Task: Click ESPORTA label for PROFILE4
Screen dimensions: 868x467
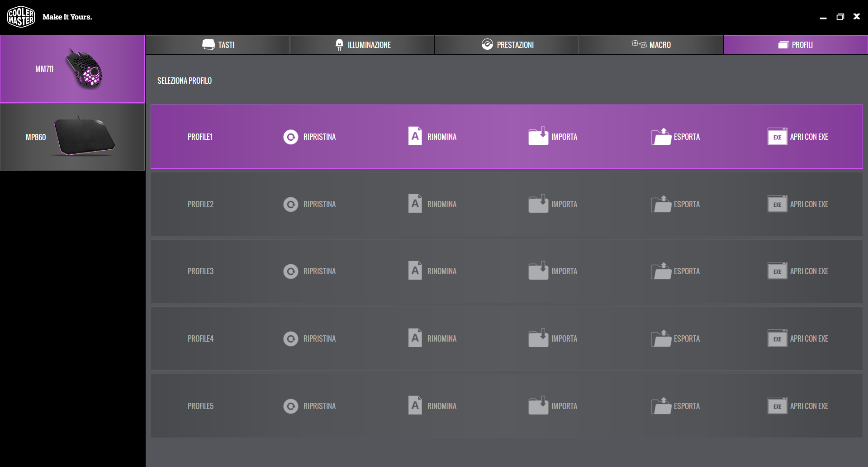Action: coord(687,338)
